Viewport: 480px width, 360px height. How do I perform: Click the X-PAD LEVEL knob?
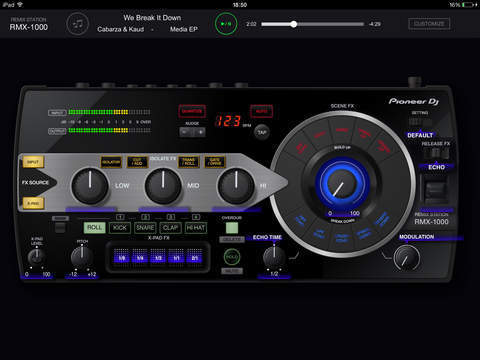36,257
